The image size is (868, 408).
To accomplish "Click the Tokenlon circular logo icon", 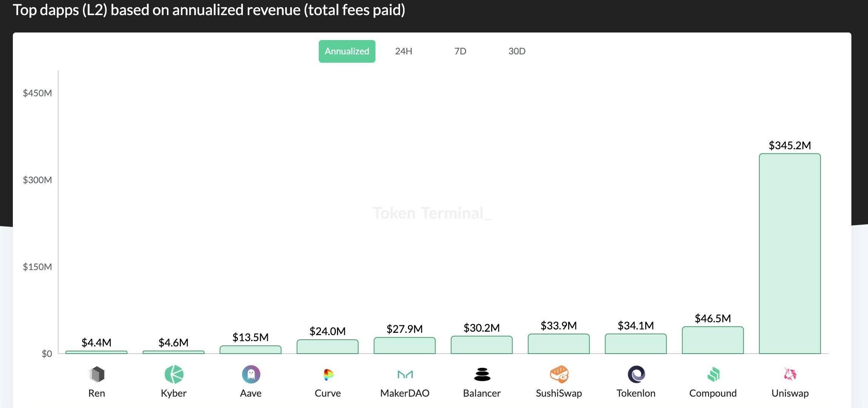I will tap(636, 374).
